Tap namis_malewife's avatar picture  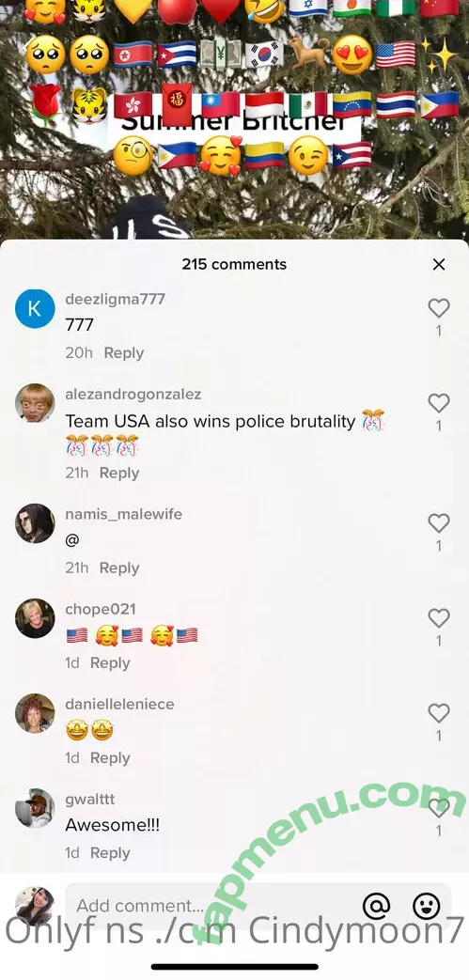click(x=35, y=523)
